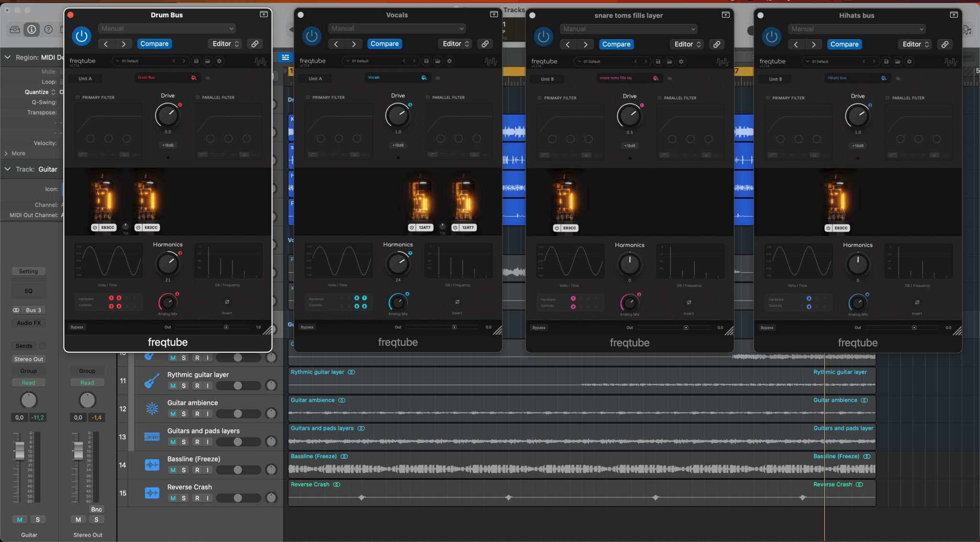Click Compare in Drum Bus window
This screenshot has width=980, height=542.
tap(154, 44)
